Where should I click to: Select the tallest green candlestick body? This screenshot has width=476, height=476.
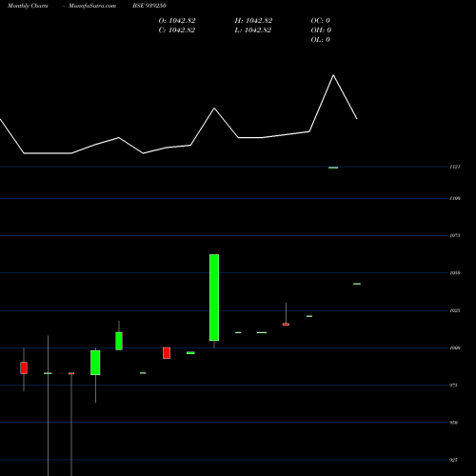pyautogui.click(x=214, y=297)
